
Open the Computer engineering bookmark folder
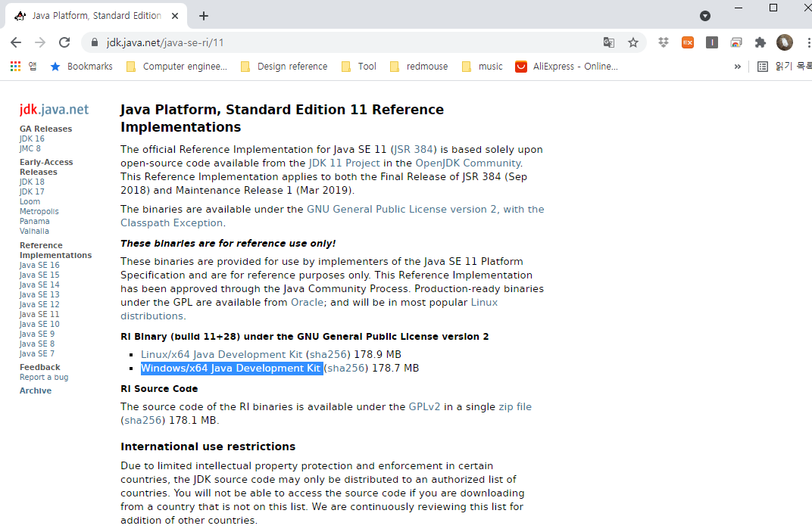(x=176, y=67)
